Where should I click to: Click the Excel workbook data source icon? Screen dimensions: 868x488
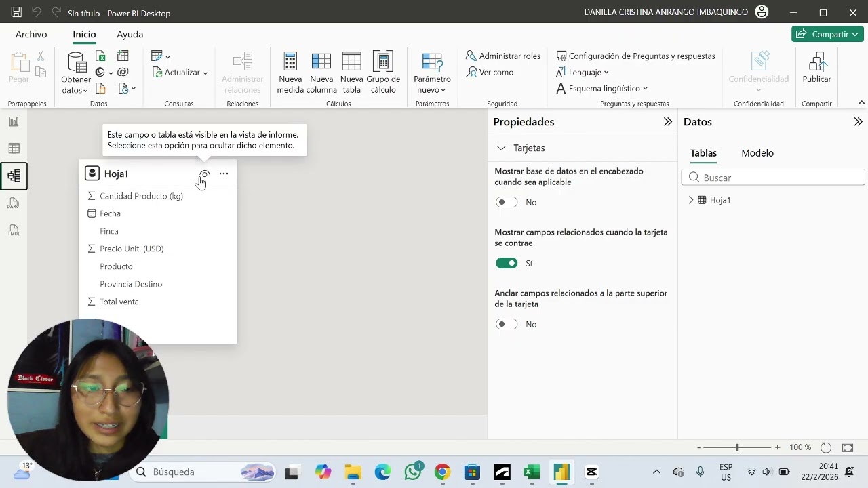coord(100,56)
